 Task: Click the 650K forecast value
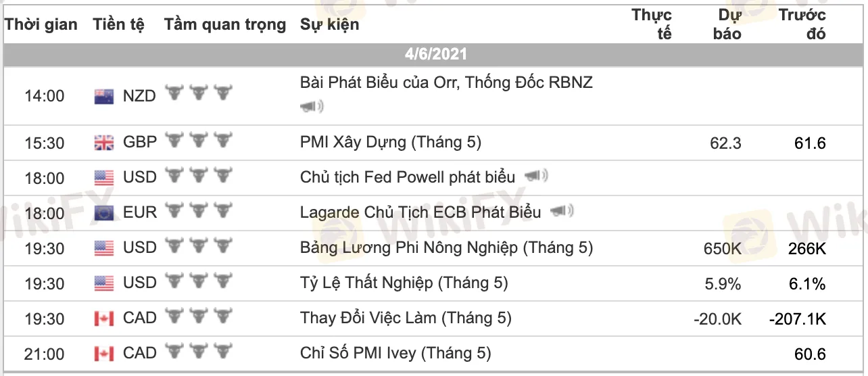tap(722, 248)
